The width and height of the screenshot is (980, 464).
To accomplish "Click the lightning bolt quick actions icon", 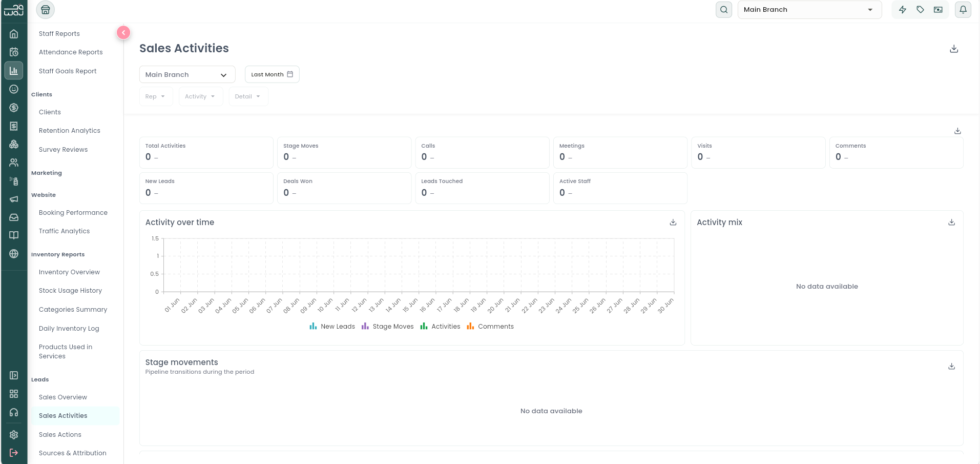I will (x=903, y=10).
